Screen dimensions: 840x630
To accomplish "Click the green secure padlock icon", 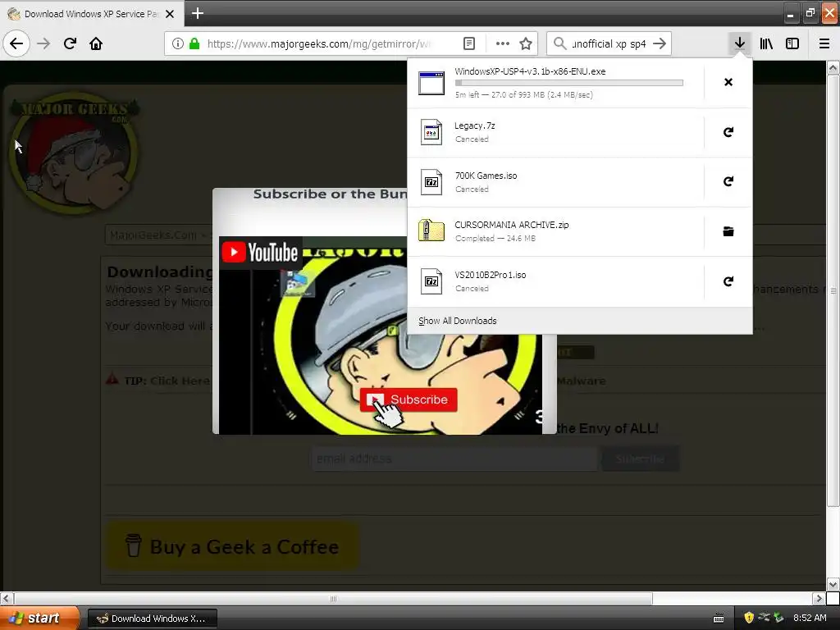I will (194, 43).
